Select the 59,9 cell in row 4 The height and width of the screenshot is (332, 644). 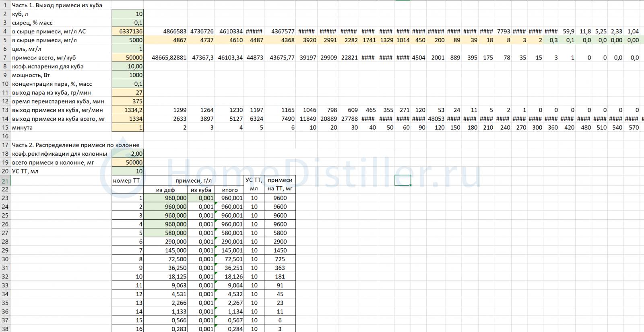tap(568, 31)
